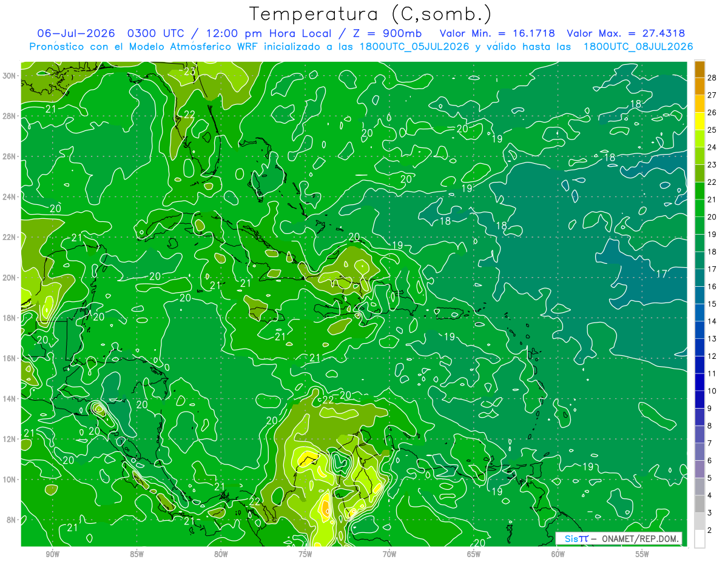Pick the colour scale segment between 27 and 28
This screenshot has width=728, height=562.
click(x=699, y=86)
